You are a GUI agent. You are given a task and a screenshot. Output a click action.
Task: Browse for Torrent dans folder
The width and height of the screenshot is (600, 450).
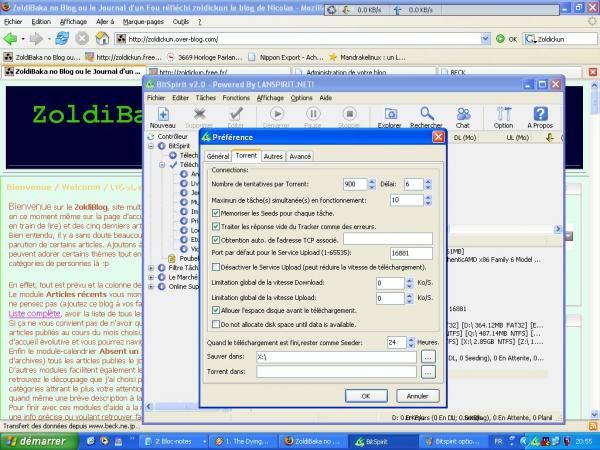pos(428,372)
